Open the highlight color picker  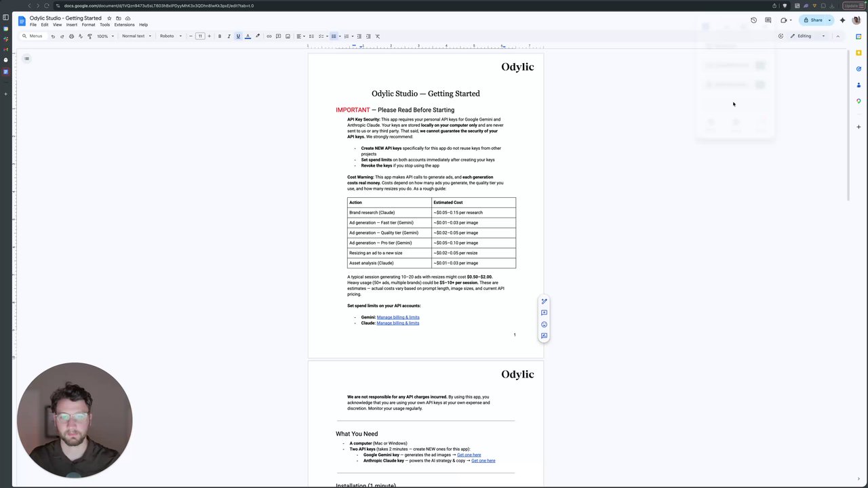tap(257, 36)
